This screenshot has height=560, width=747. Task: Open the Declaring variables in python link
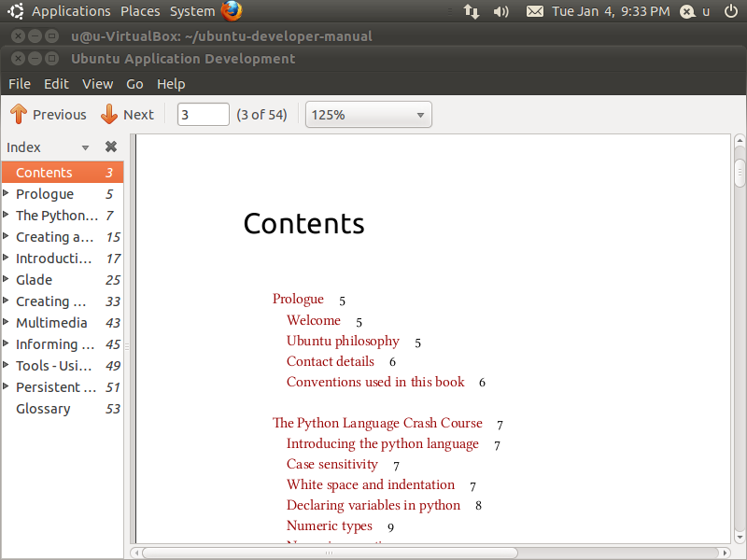point(373,505)
